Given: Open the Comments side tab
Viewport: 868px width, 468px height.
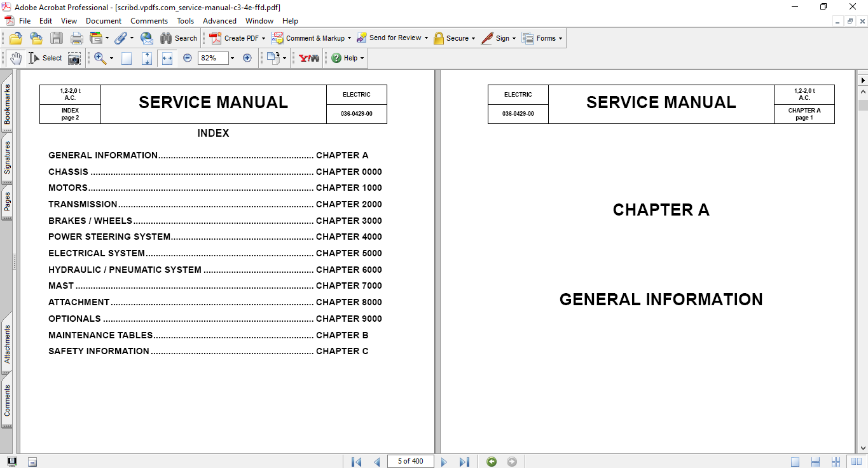Looking at the screenshot, I should pos(7,400).
